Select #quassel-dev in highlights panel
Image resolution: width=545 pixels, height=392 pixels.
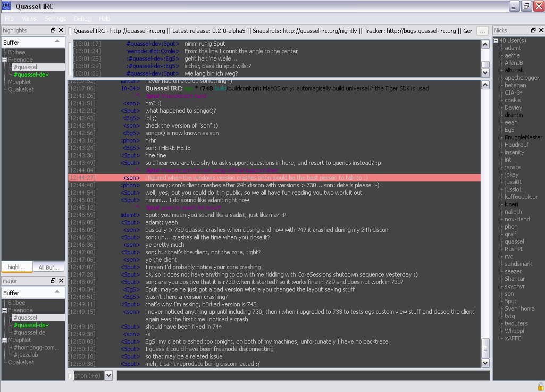[31, 74]
